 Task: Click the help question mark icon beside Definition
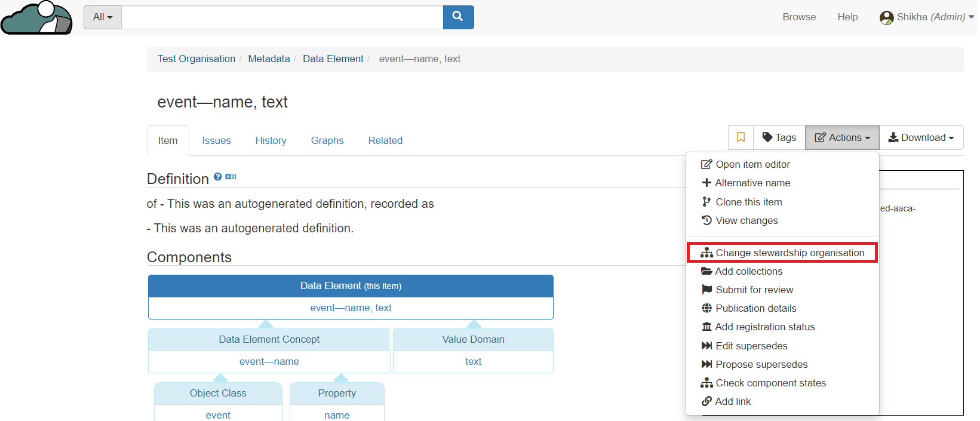pyautogui.click(x=218, y=177)
